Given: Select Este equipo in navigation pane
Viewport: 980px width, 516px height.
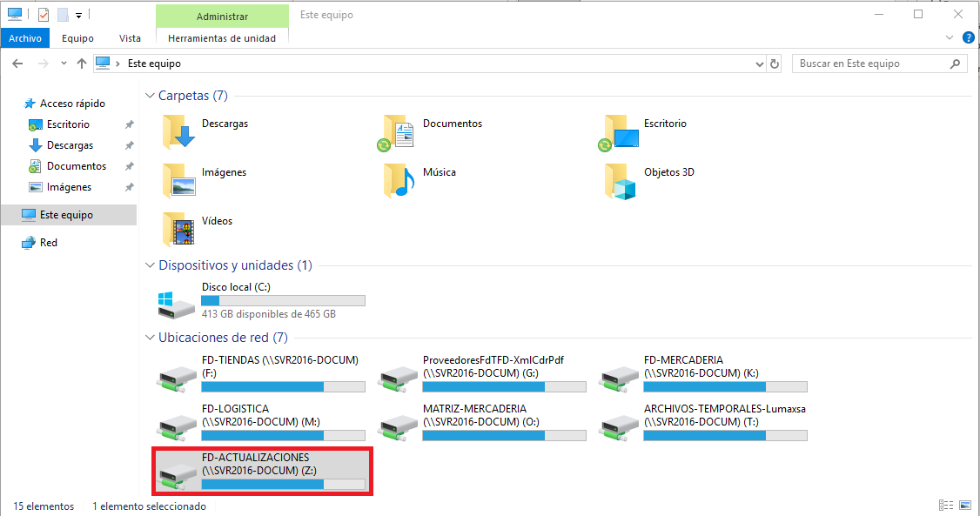Looking at the screenshot, I should point(69,215).
